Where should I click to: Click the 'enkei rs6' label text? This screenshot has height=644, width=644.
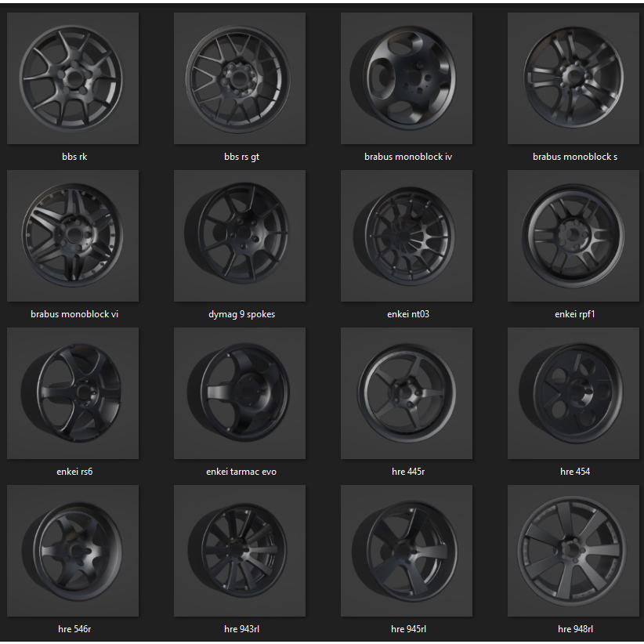coord(74,472)
